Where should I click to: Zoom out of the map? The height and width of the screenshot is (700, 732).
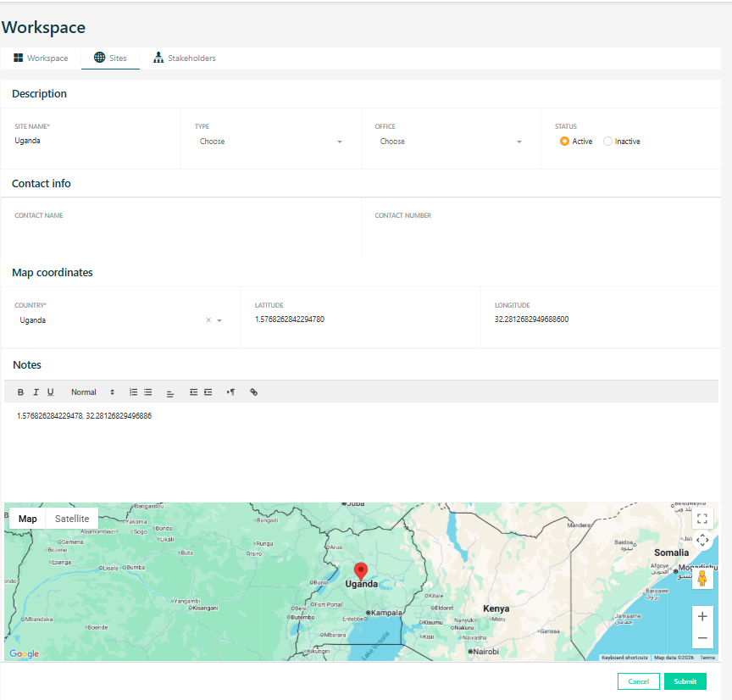[701, 638]
